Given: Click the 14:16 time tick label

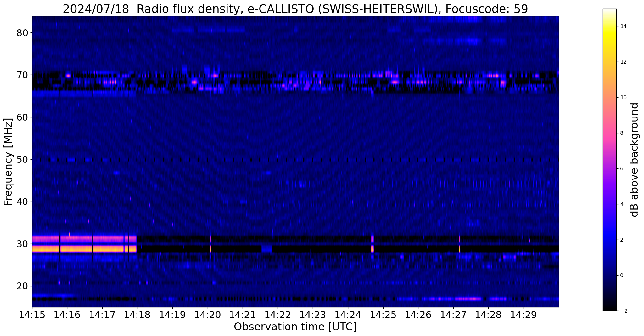Looking at the screenshot, I should [67, 315].
